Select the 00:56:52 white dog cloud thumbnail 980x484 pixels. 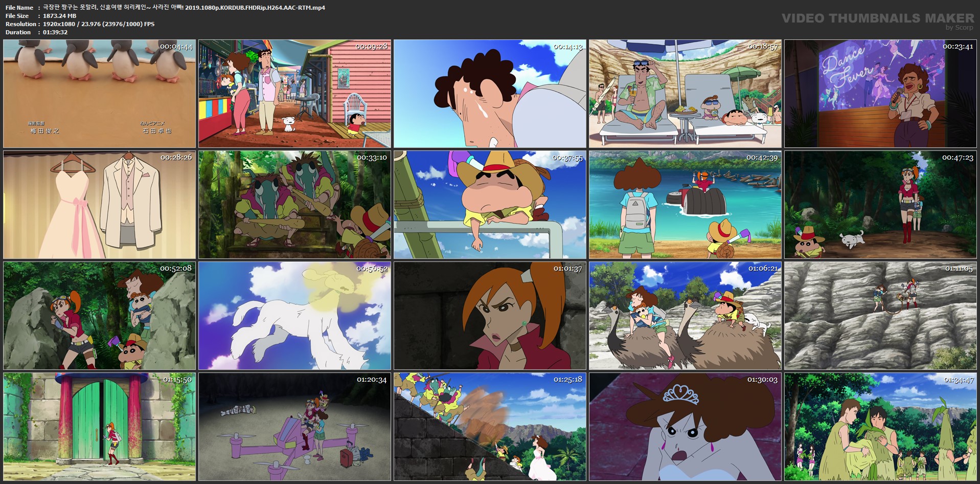point(295,316)
